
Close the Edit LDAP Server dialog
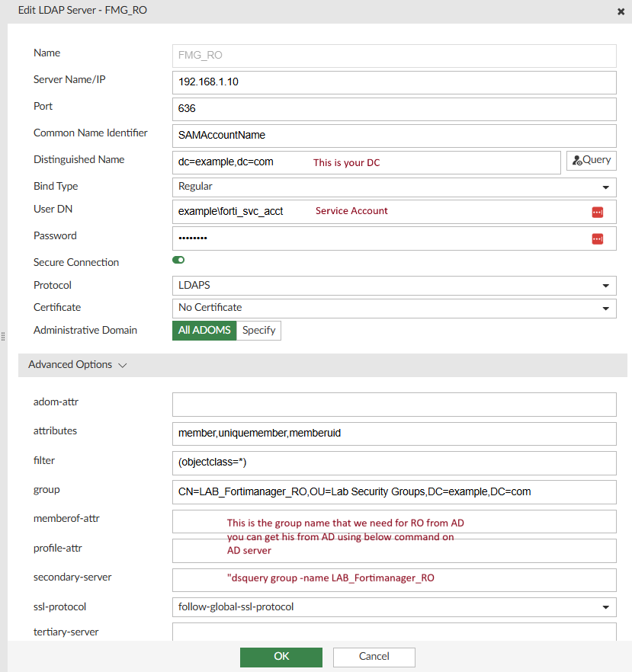click(621, 11)
